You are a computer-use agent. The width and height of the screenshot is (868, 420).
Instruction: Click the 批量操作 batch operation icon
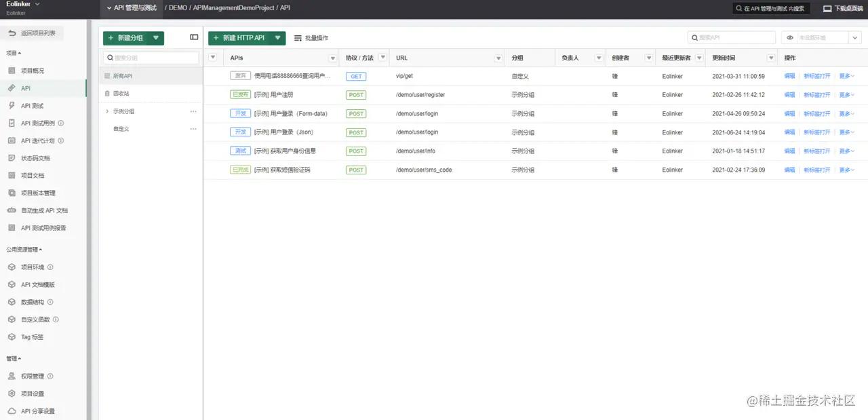point(298,38)
